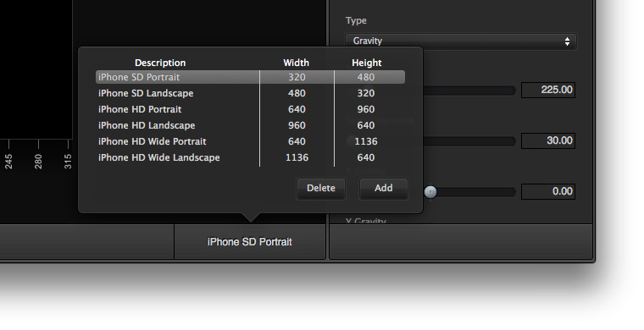
Task: Click the slider knob beside 0.00
Action: pyautogui.click(x=430, y=192)
